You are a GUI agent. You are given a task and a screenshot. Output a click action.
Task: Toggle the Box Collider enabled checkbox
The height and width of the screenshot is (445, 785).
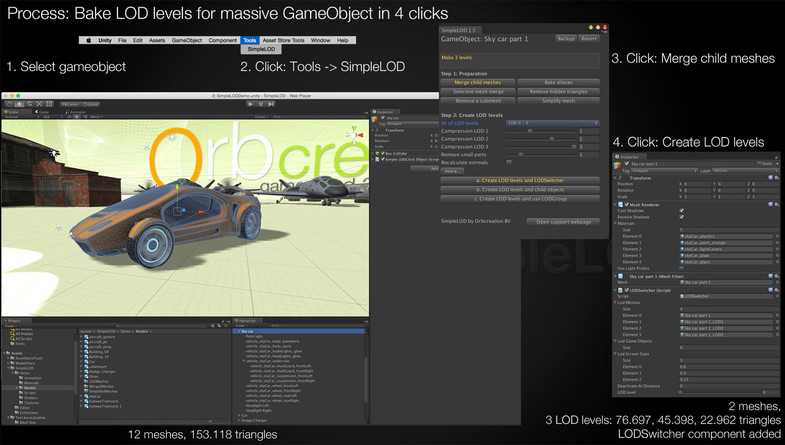(382, 154)
